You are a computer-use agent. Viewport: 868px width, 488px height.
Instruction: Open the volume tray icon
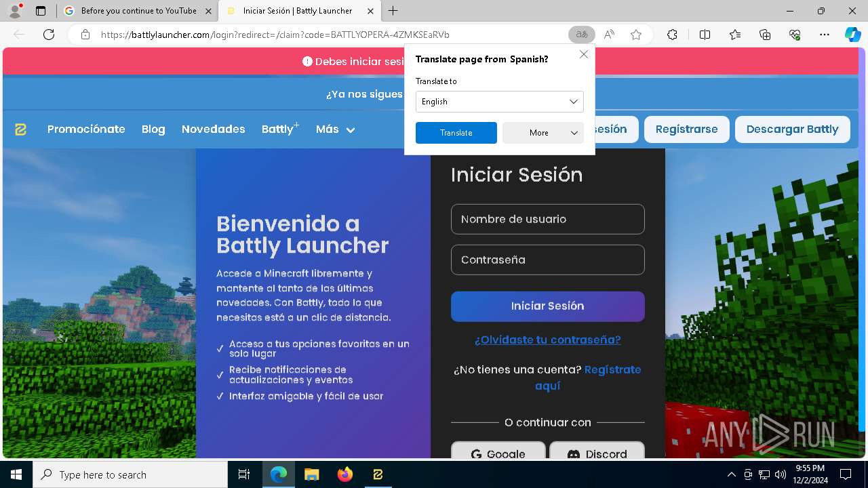point(781,474)
